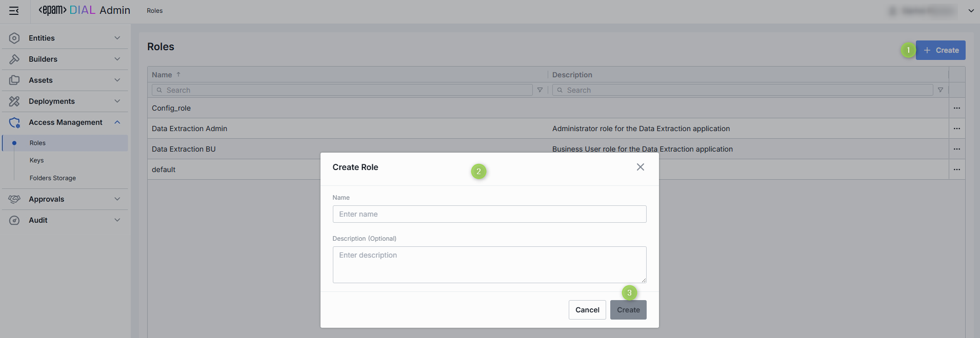The height and width of the screenshot is (338, 980).
Task: Open user account dropdown arrow
Action: [971, 11]
